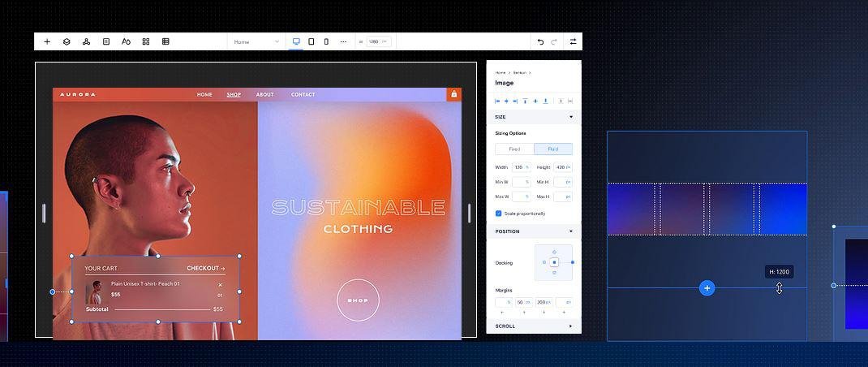Distribute elements vertically

[561, 101]
